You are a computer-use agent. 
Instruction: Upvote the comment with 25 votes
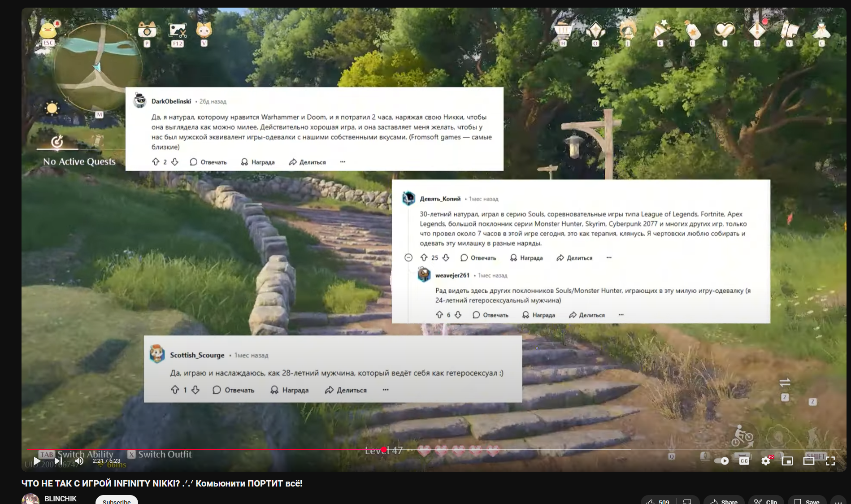click(424, 257)
